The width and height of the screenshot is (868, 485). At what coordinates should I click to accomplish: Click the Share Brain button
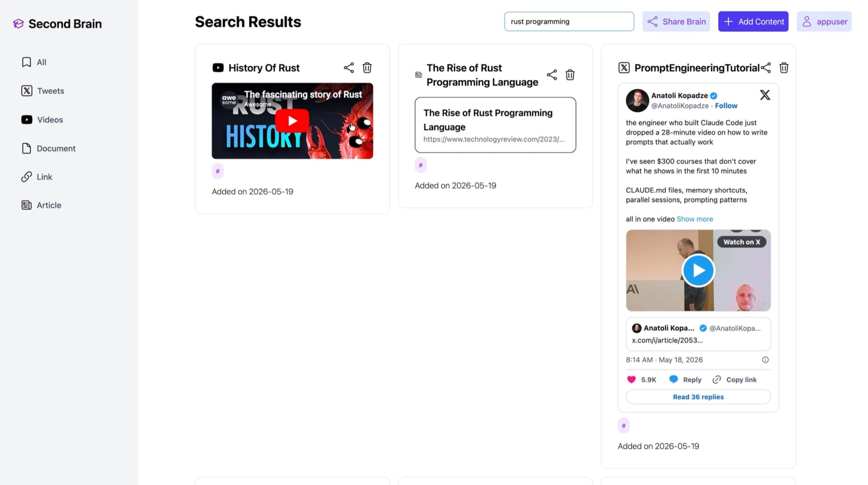tap(676, 22)
